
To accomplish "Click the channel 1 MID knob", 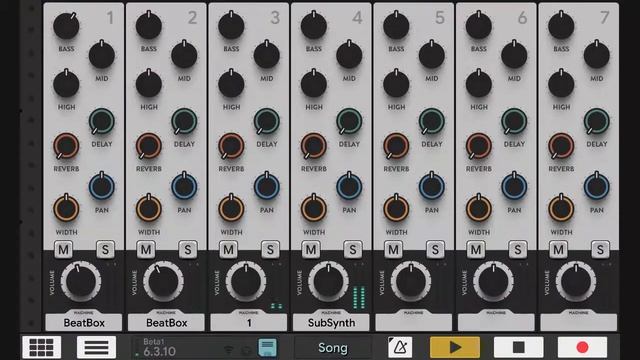I will click(102, 55).
